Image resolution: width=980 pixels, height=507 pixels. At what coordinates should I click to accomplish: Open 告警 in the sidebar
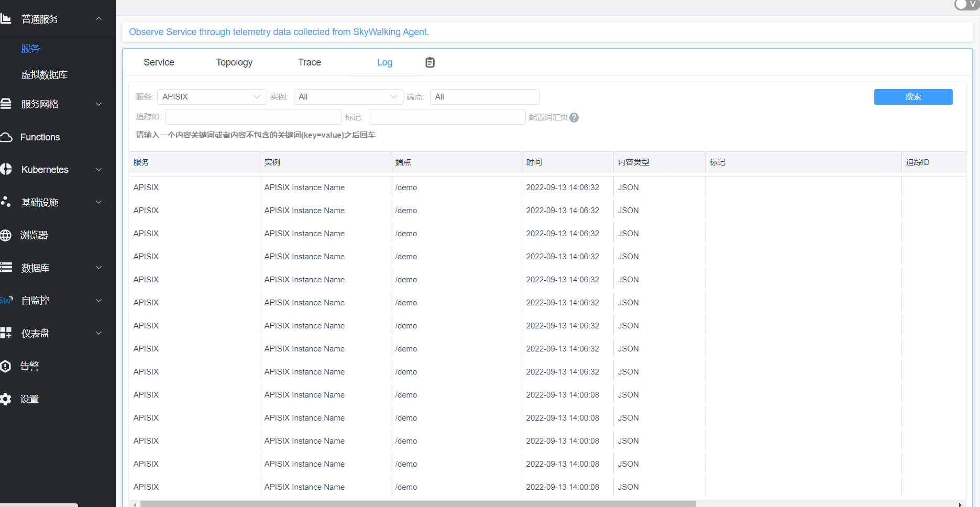(29, 366)
